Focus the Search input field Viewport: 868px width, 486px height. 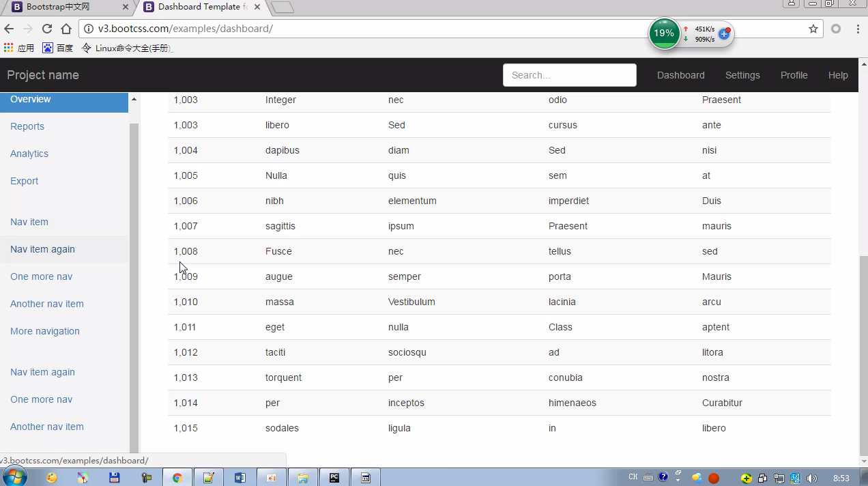[569, 75]
